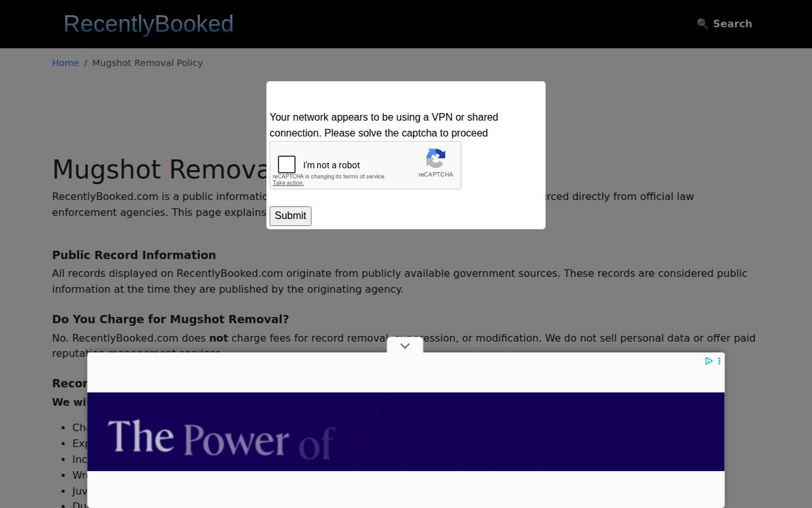Click the Public Record Information heading
The image size is (812, 508).
(x=134, y=255)
